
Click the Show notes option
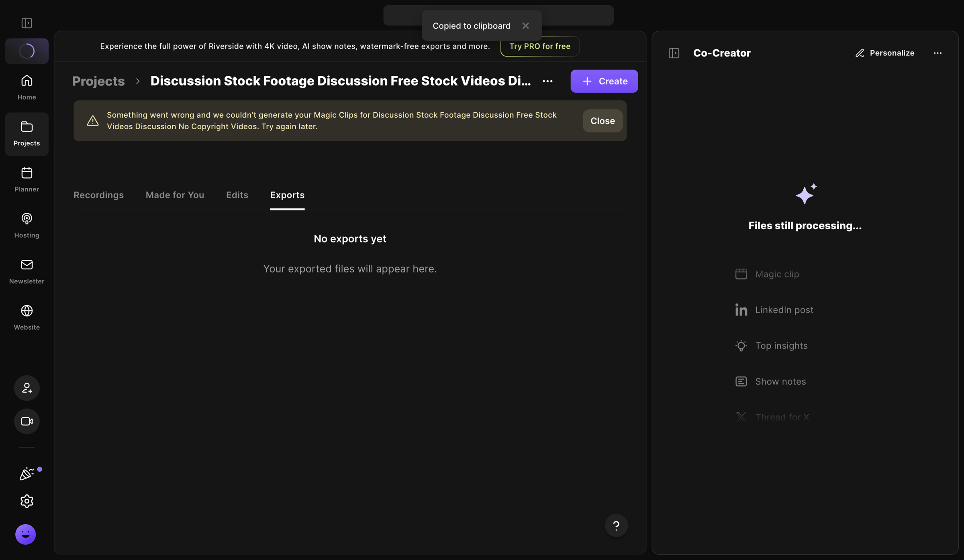click(770, 381)
